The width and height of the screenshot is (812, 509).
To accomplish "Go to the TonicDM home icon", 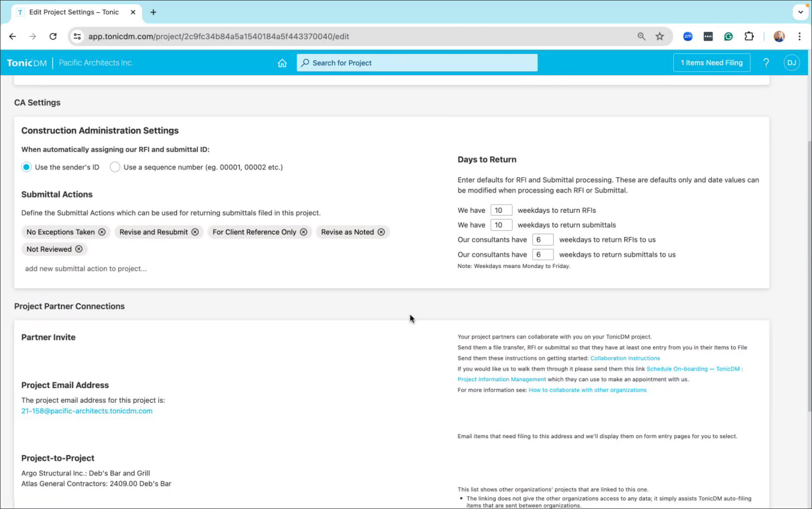I will point(282,63).
